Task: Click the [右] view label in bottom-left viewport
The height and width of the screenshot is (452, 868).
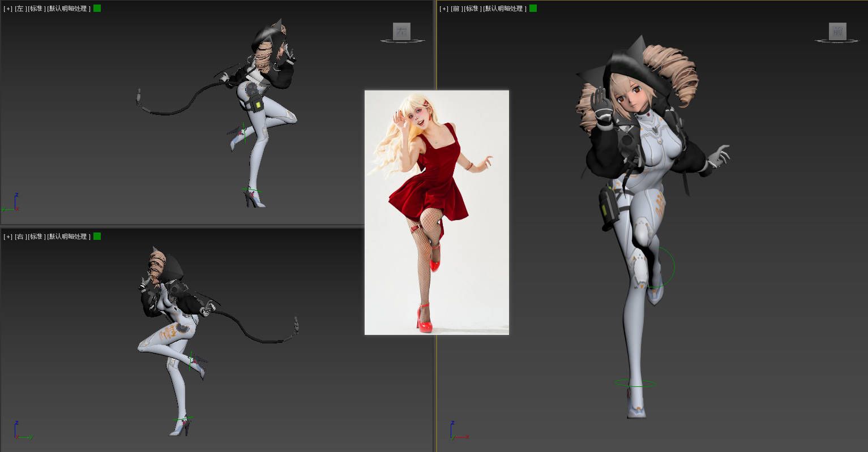Action: click(x=20, y=236)
